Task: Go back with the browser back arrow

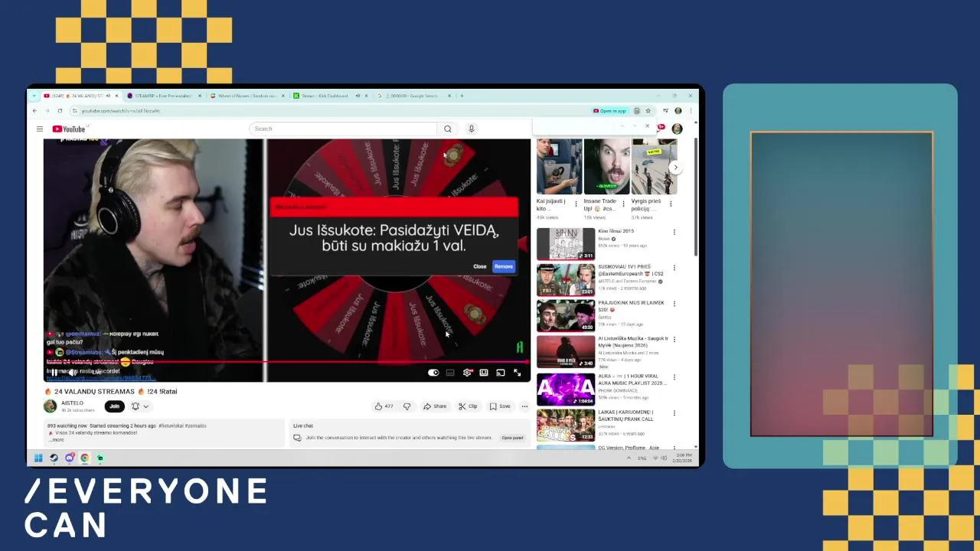Action: [34, 111]
